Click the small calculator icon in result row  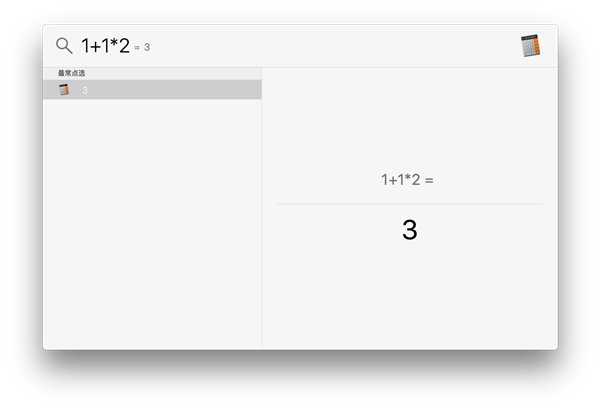64,90
